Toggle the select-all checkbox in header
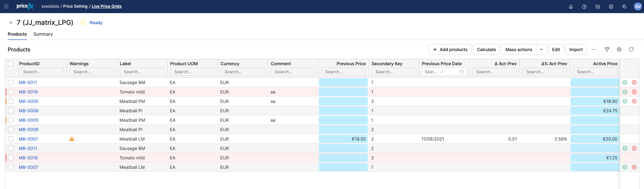 (11, 64)
